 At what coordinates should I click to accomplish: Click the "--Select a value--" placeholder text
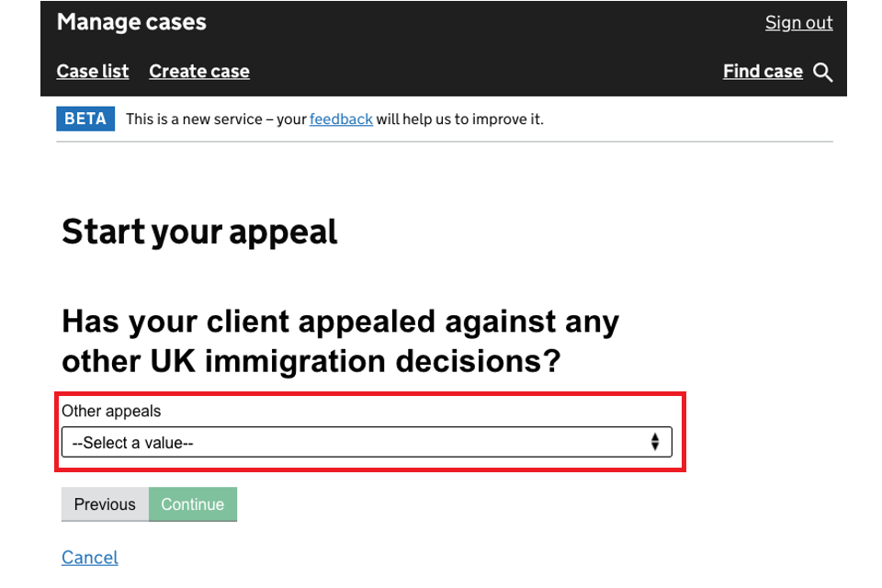(x=132, y=443)
